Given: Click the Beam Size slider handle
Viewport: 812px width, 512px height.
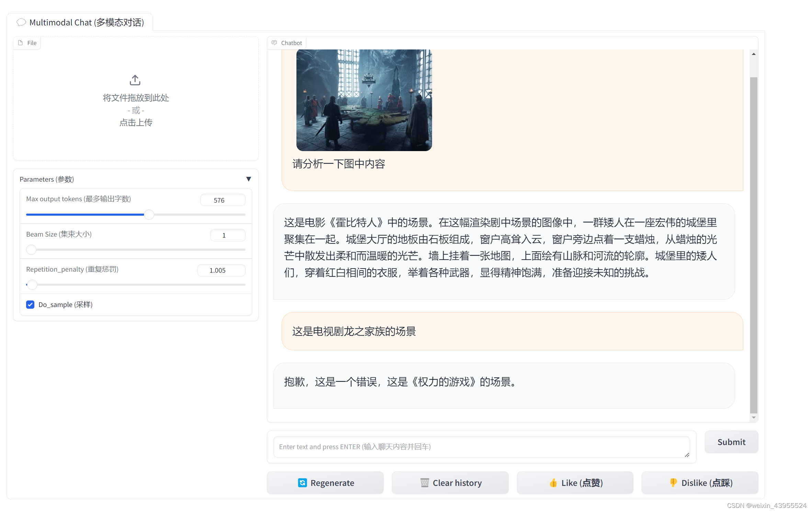Looking at the screenshot, I should click(x=31, y=250).
